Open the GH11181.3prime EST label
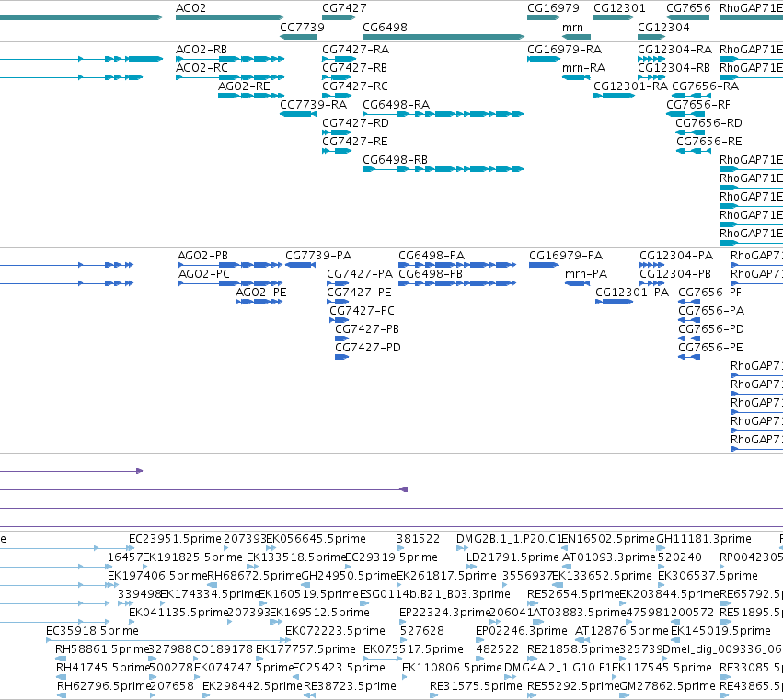Image resolution: width=783 pixels, height=700 pixels. tap(704, 539)
